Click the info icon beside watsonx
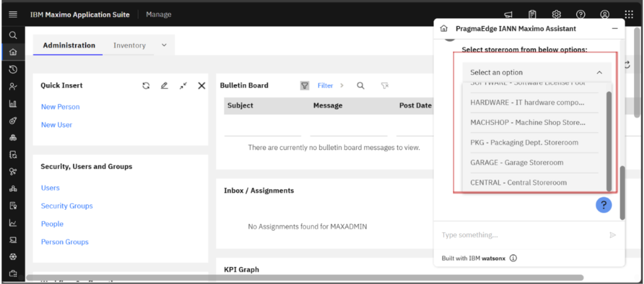Viewport: 644px width, 284px height. point(513,258)
